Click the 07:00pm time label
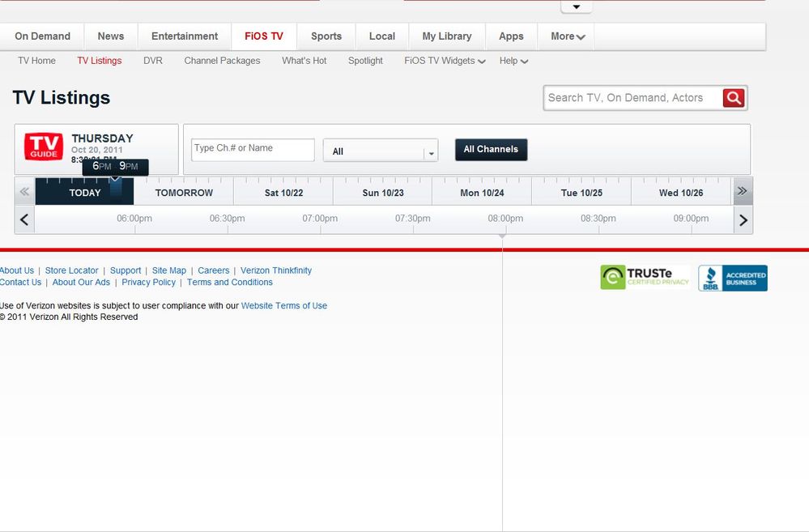The width and height of the screenshot is (809, 532). click(320, 219)
